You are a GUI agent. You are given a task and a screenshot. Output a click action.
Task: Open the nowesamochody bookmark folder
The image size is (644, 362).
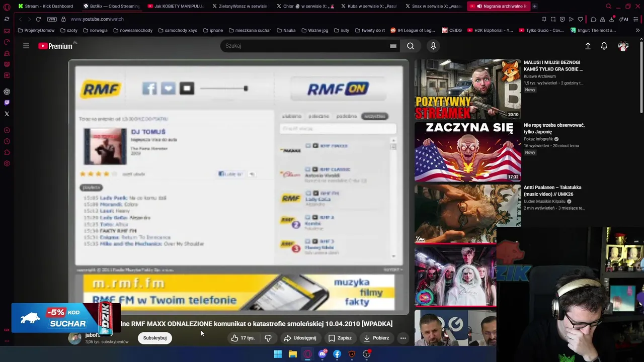133,30
